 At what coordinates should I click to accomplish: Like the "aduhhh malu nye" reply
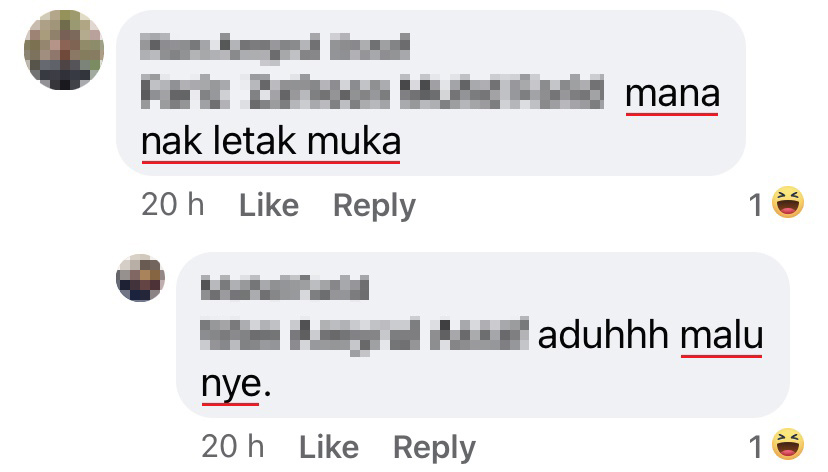coord(329,447)
